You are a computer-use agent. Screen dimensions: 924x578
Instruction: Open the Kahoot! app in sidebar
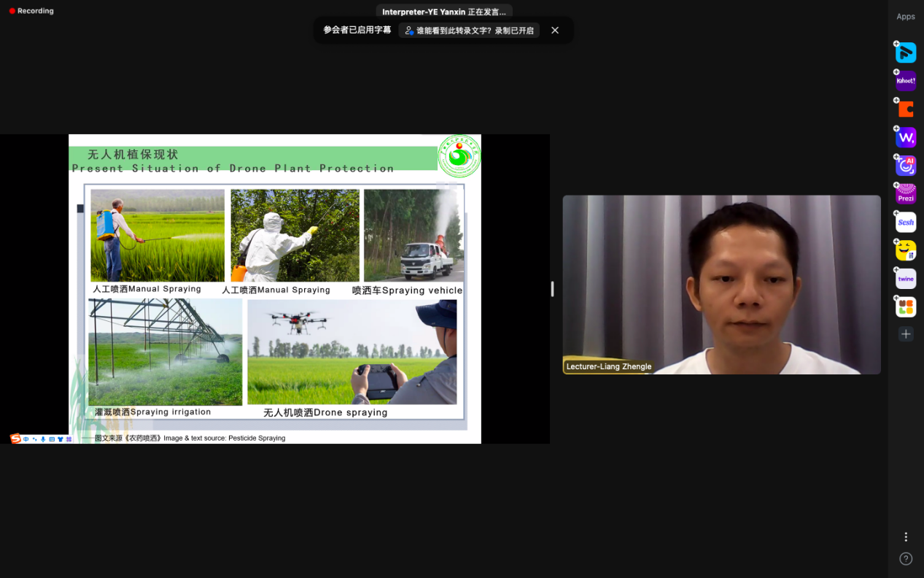coord(906,81)
